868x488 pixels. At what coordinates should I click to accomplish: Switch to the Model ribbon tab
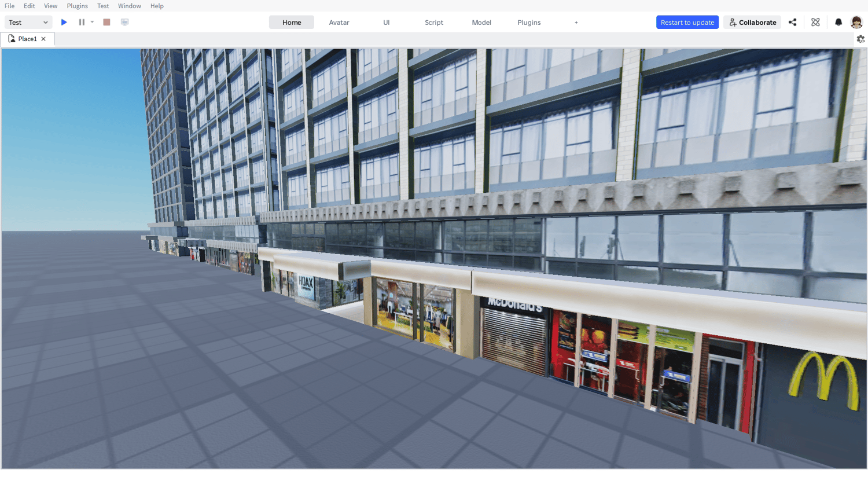tap(481, 23)
